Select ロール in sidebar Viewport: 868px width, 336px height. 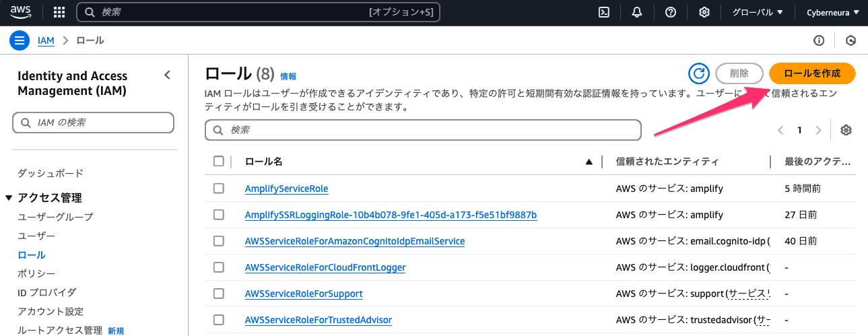(32, 255)
